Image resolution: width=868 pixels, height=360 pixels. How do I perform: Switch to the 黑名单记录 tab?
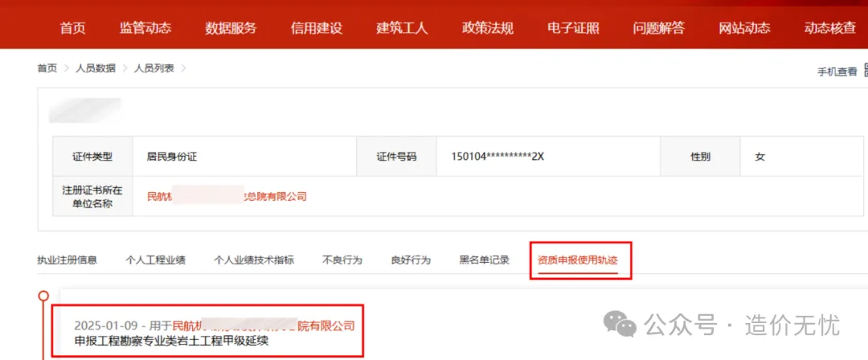tap(485, 260)
